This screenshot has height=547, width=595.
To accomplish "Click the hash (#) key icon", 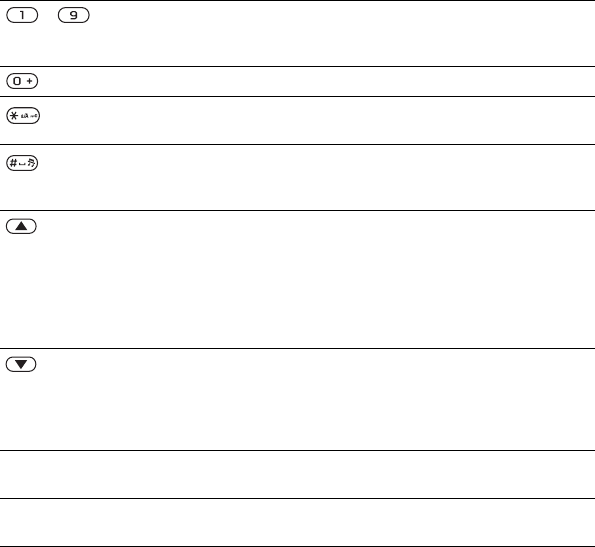I will [x=22, y=163].
